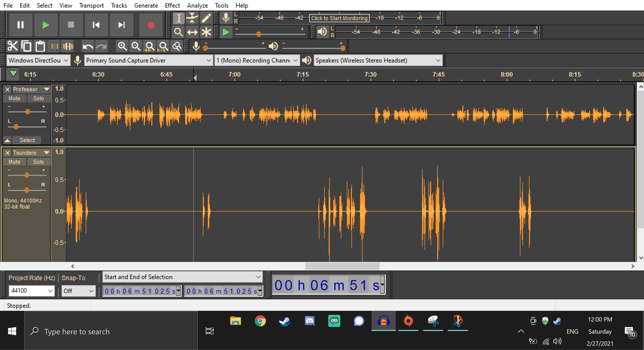Click the Select button on Professor track
The image size is (644, 350).
pyautogui.click(x=27, y=140)
